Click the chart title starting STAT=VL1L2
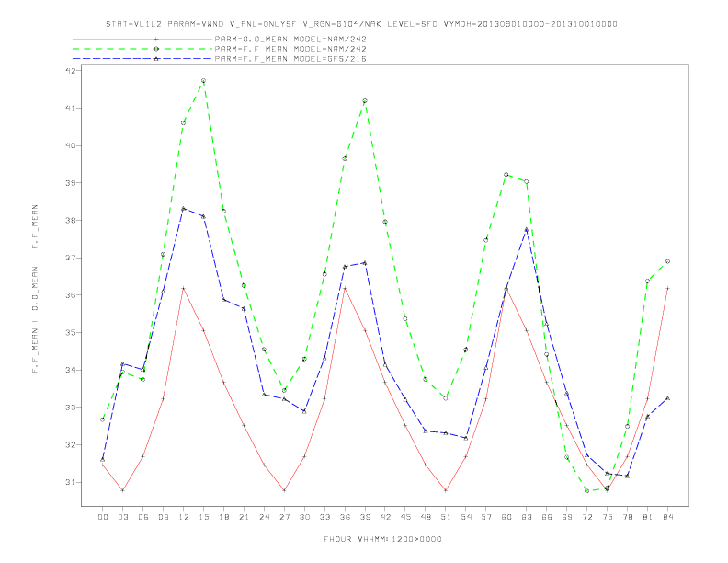 pos(361,24)
